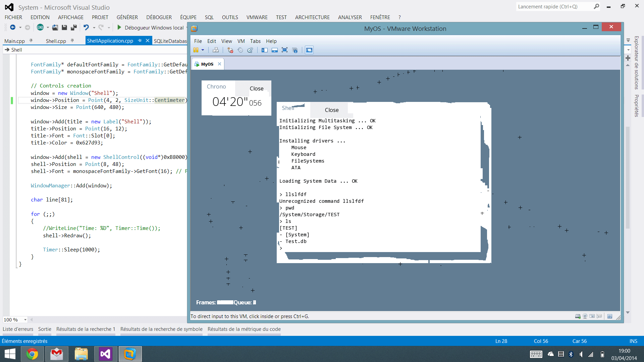Click the split editor handle above scrollbar
Screen dimensions: 644x362
[x=628, y=58]
